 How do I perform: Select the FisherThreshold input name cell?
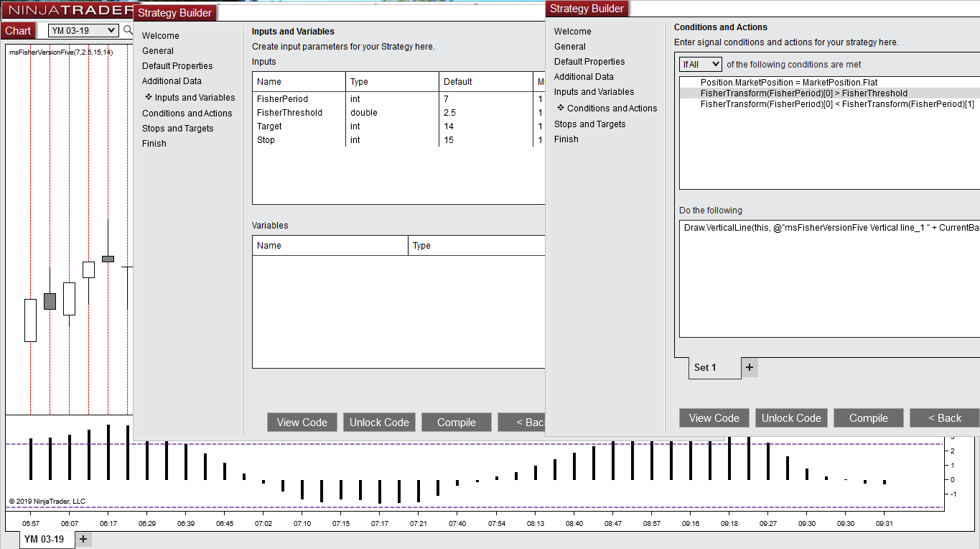pyautogui.click(x=290, y=113)
